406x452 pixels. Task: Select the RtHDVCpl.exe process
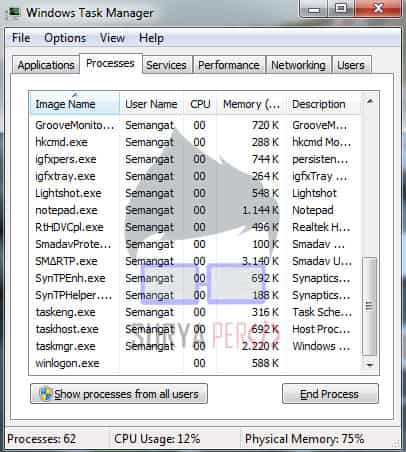point(194,227)
